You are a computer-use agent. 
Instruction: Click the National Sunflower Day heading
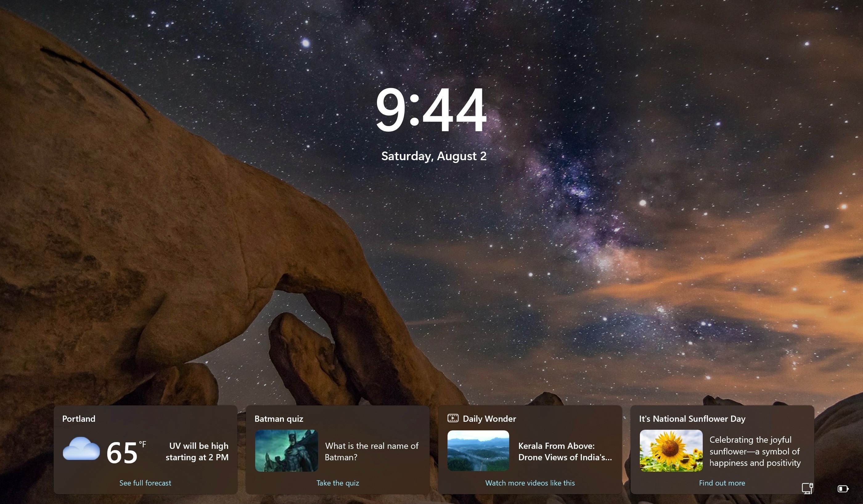(692, 419)
